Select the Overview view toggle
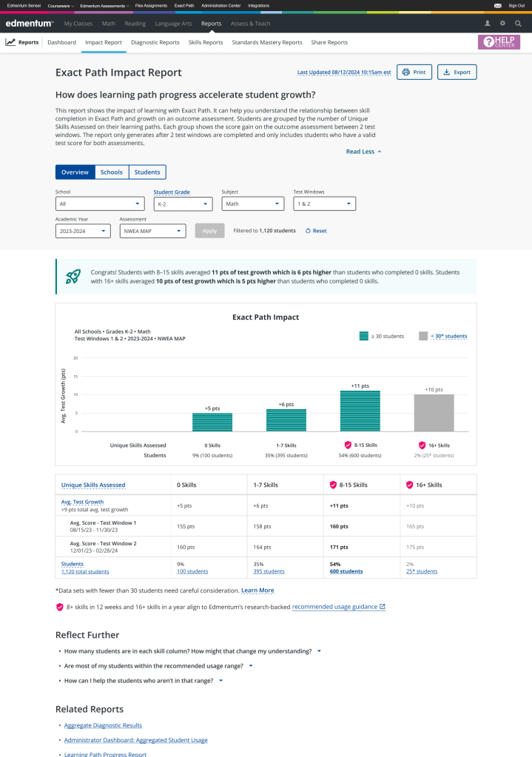The width and height of the screenshot is (532, 757). [x=75, y=172]
